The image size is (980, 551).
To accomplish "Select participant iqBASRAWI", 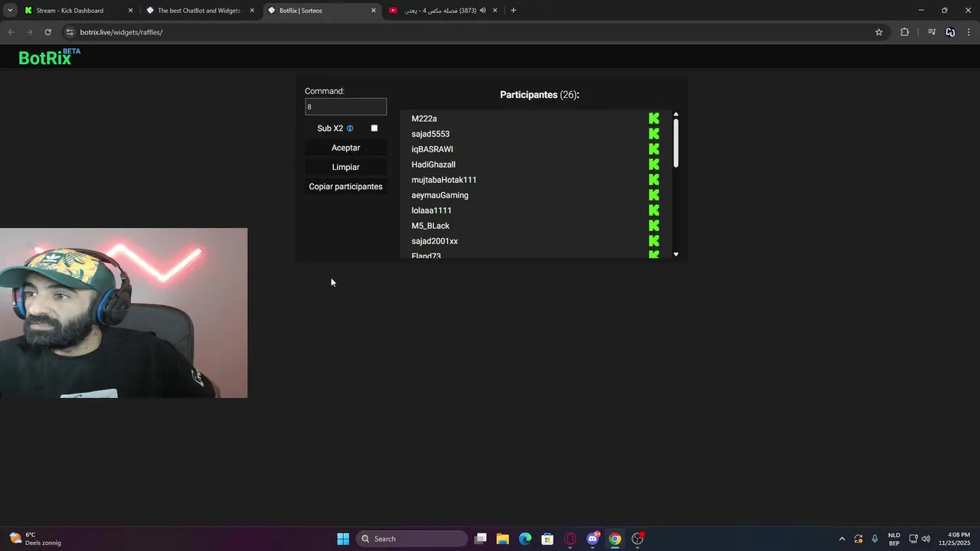I will 432,149.
